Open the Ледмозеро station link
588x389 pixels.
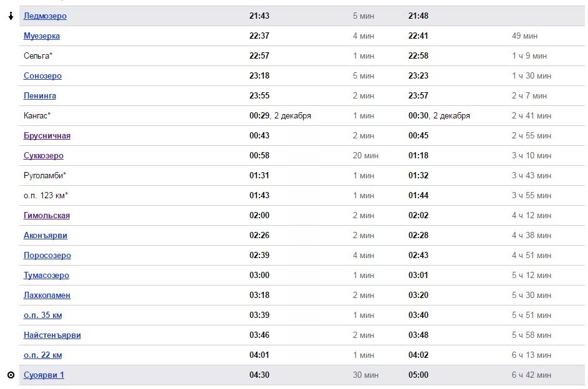click(45, 16)
